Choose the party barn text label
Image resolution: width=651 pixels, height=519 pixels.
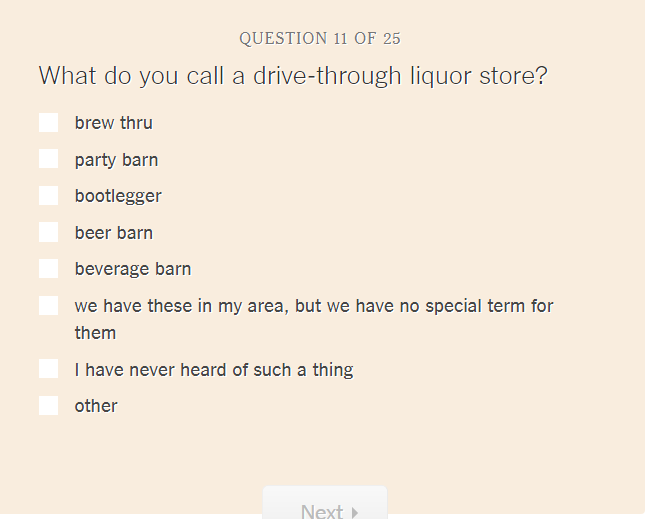[116, 160]
